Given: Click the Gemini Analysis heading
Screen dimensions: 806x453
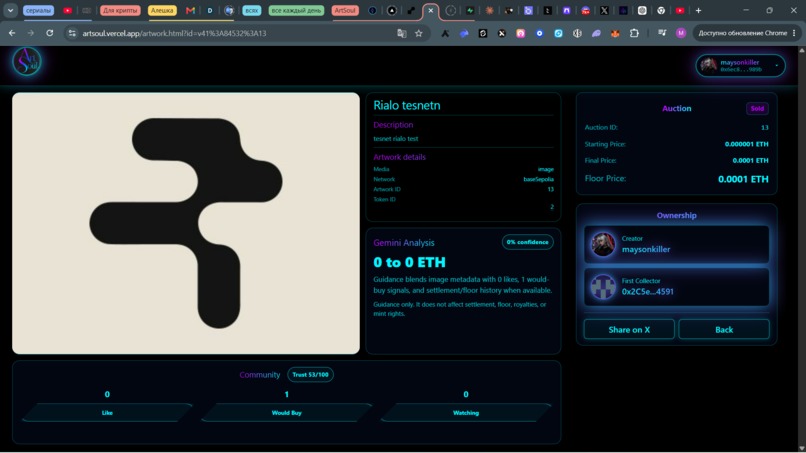Looking at the screenshot, I should pyautogui.click(x=404, y=243).
